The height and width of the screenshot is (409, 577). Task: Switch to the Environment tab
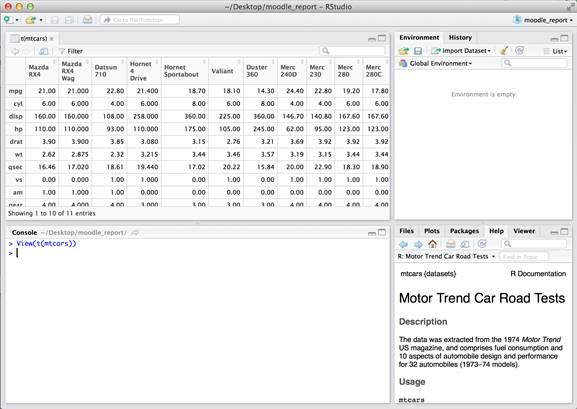click(x=419, y=38)
